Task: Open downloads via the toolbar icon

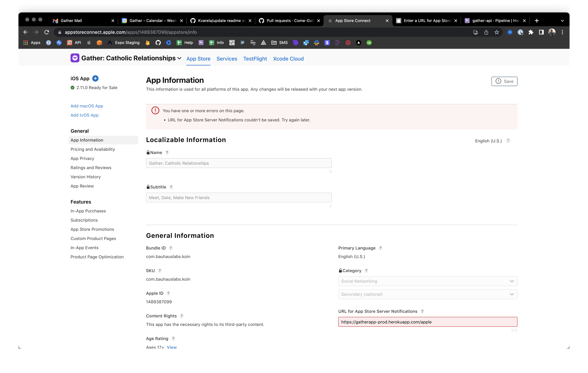Action: [476, 32]
